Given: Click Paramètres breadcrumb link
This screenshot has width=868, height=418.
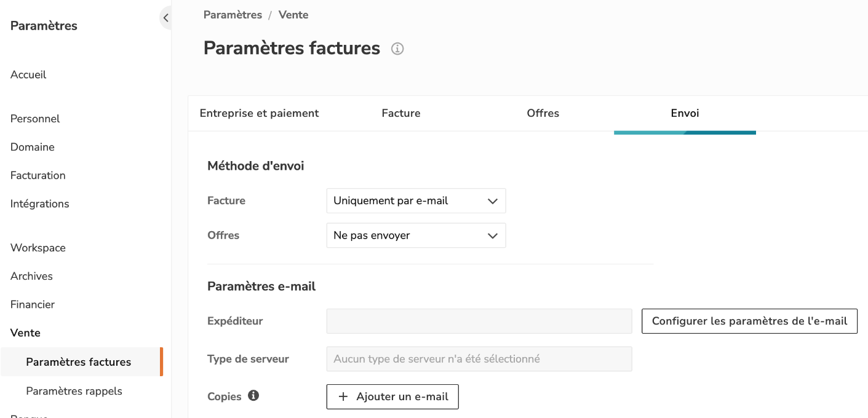Looking at the screenshot, I should (x=233, y=15).
